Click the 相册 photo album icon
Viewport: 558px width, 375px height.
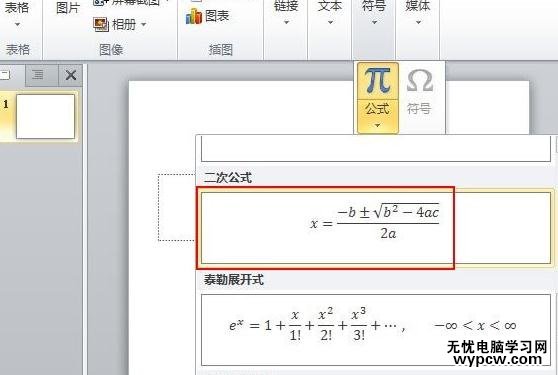tap(101, 25)
